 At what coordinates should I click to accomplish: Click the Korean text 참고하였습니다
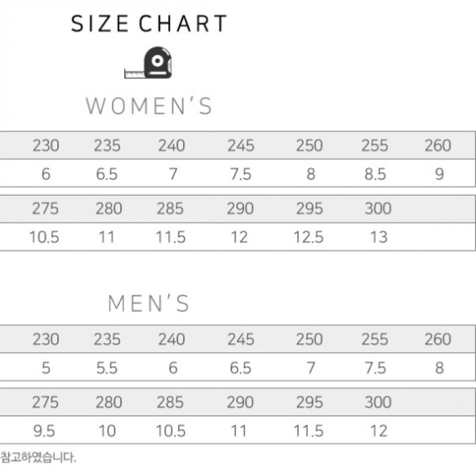[x=39, y=458]
